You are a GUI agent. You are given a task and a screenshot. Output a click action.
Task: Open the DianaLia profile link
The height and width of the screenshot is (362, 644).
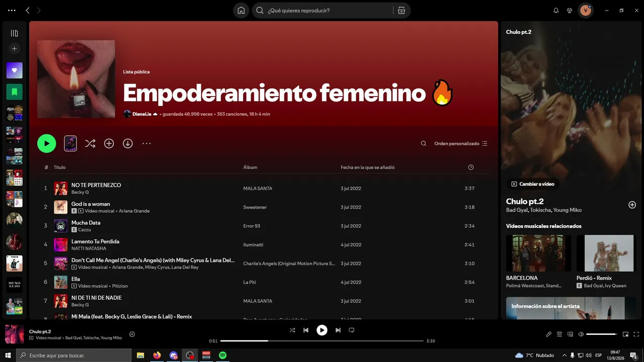142,114
